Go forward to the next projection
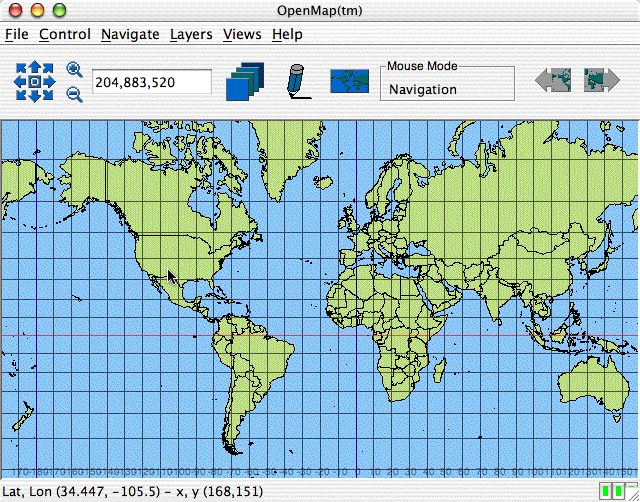Image resolution: width=640 pixels, height=502 pixels. (602, 80)
